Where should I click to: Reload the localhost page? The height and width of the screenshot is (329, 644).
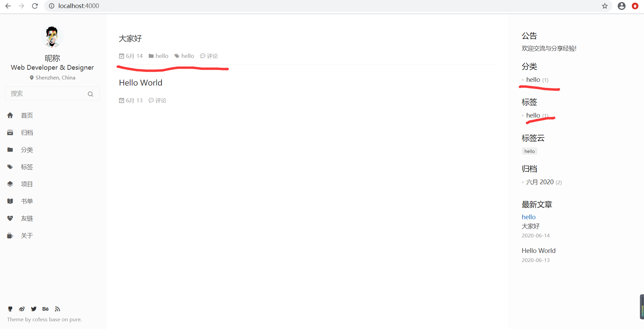(x=35, y=6)
